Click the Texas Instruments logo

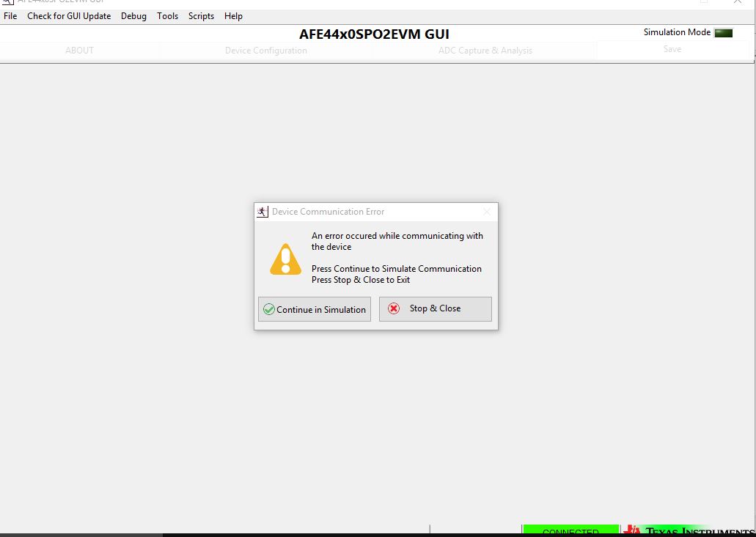[x=689, y=530]
